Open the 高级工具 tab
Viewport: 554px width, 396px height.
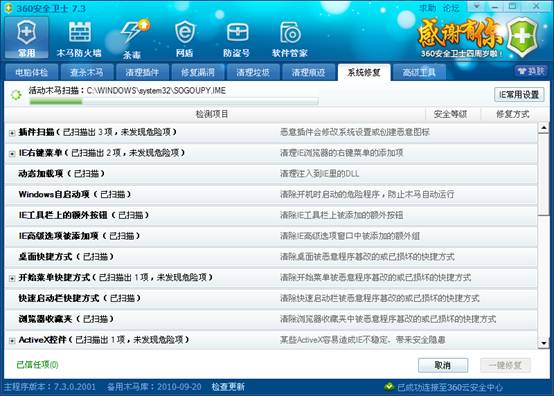pos(419,72)
